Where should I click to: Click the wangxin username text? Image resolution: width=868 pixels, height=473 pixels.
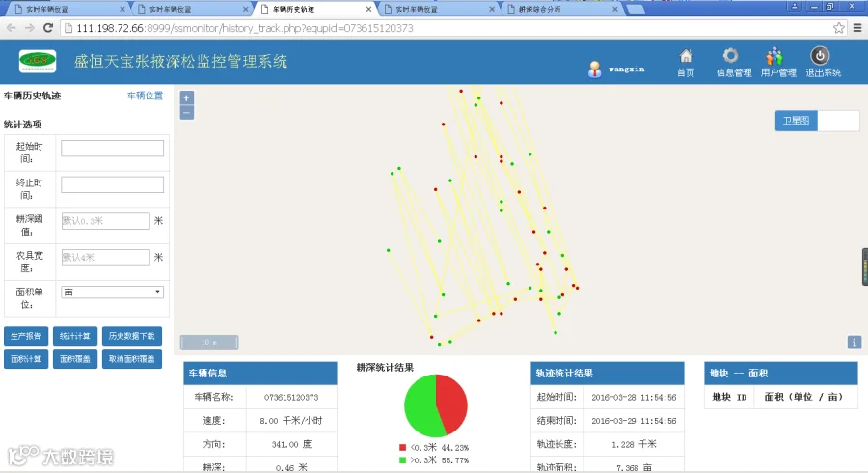[627, 70]
